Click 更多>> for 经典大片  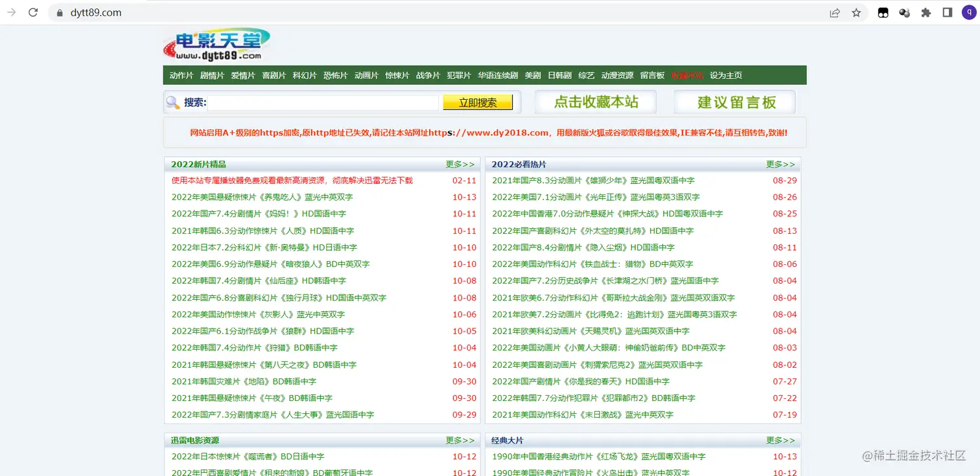[x=780, y=440]
